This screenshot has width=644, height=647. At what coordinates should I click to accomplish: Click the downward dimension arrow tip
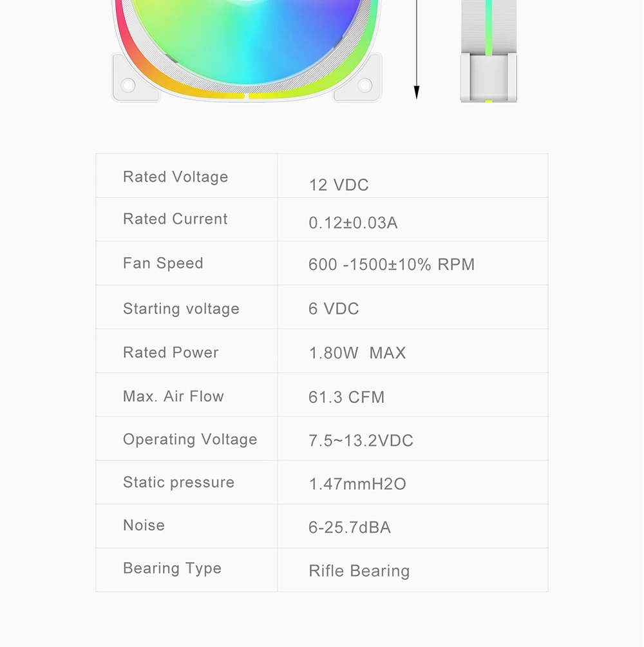point(417,94)
